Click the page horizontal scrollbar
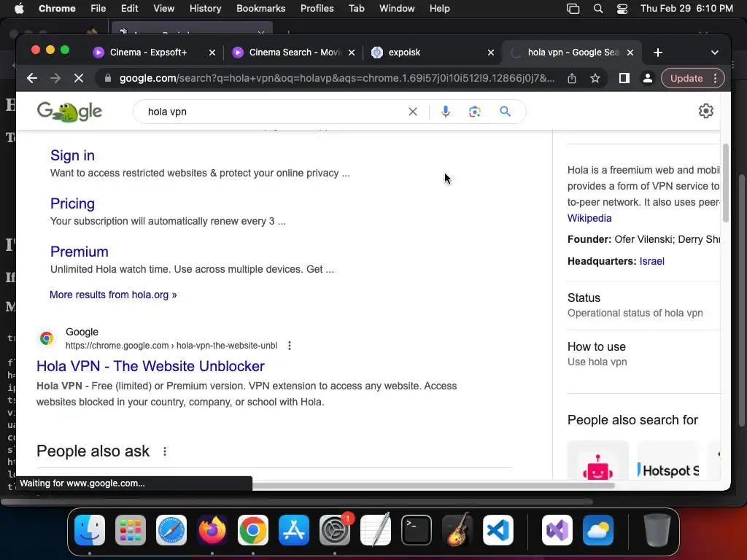This screenshot has width=747, height=560. coord(433,486)
